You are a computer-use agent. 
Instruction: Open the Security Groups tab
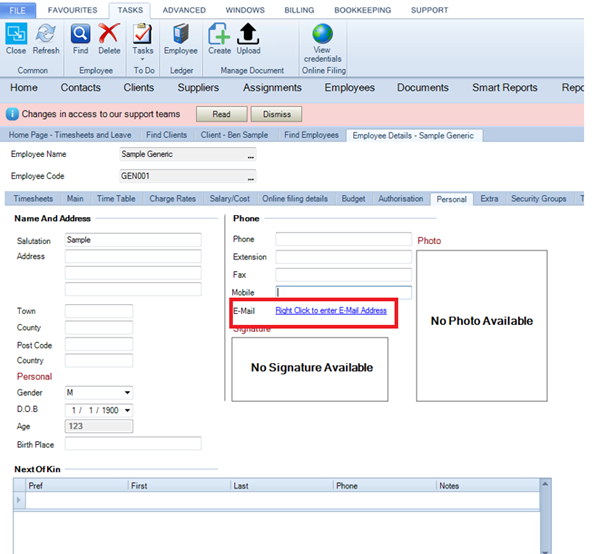point(539,199)
